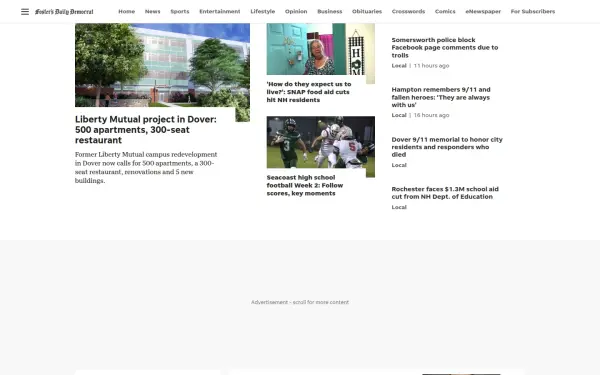Select Sports in the navigation bar
600x375 pixels.
click(180, 11)
